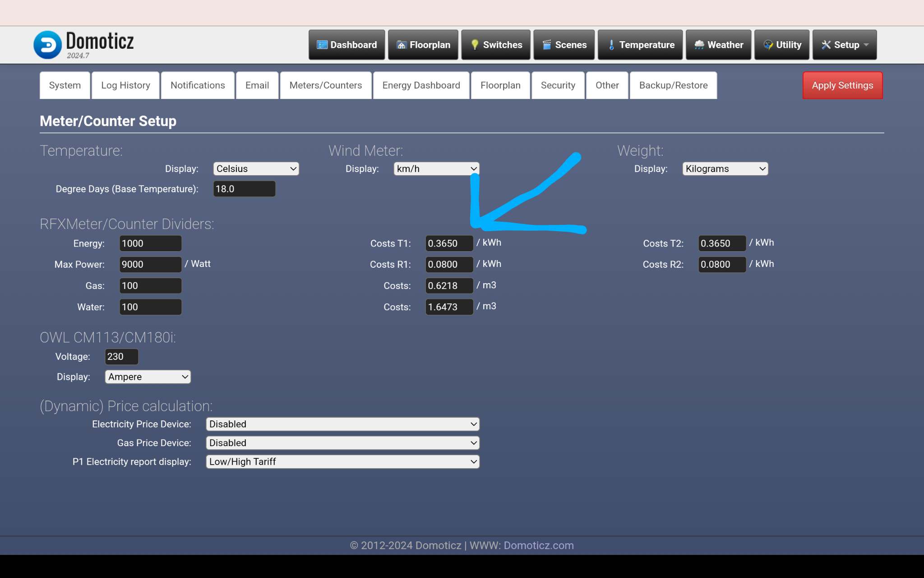Image resolution: width=924 pixels, height=578 pixels.
Task: Open the Scenes page
Action: point(564,45)
